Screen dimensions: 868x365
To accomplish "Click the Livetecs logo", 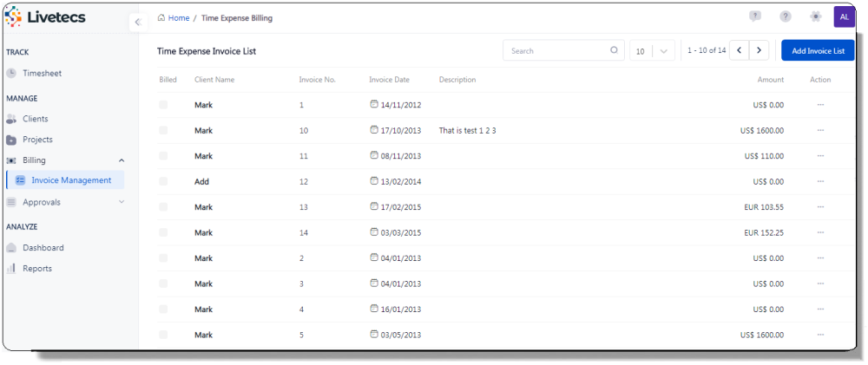I will 45,17.
